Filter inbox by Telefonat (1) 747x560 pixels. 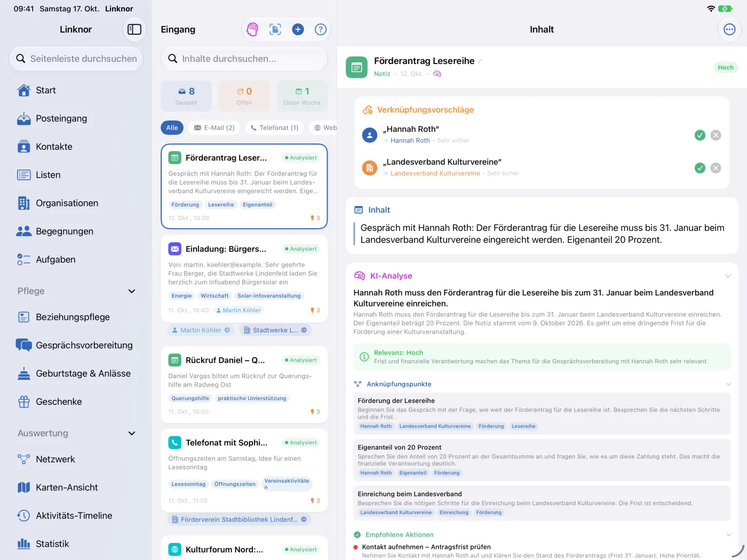click(275, 128)
